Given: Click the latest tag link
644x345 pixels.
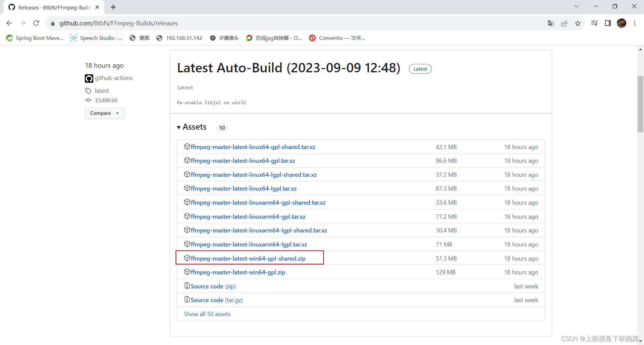Looking at the screenshot, I should click(x=102, y=91).
